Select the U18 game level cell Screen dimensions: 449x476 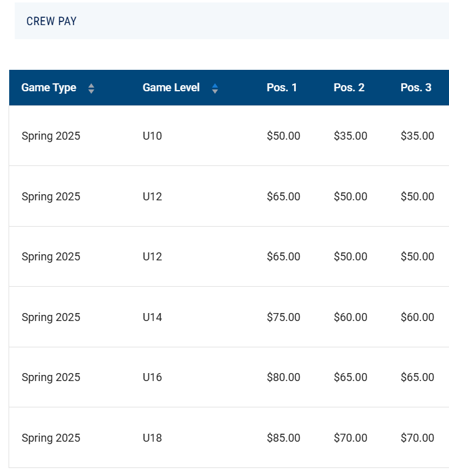pyautogui.click(x=153, y=438)
